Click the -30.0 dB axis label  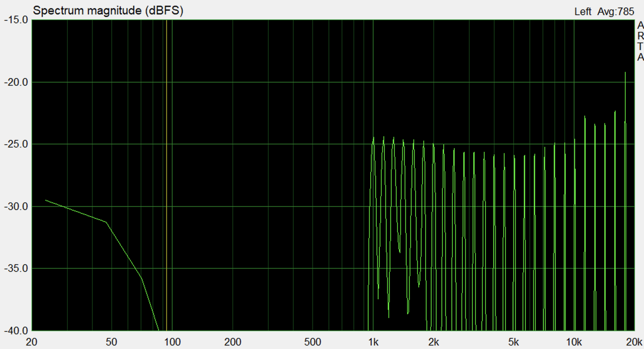coord(16,206)
